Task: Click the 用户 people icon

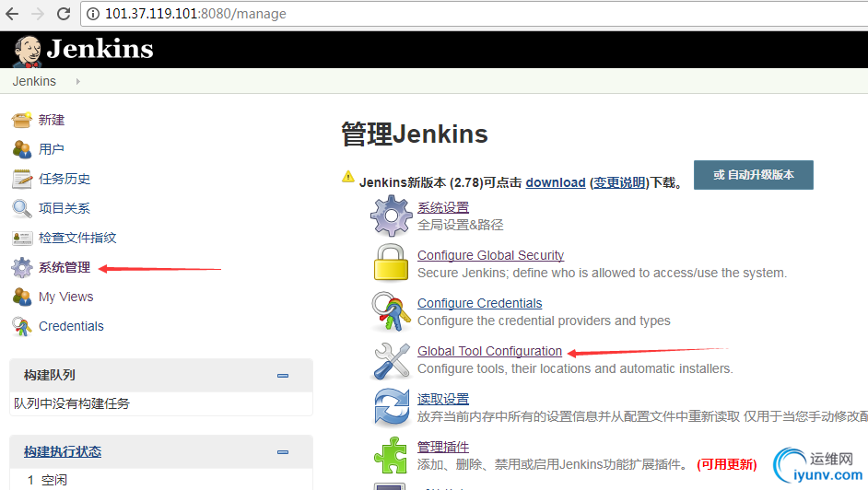Action: pos(22,149)
